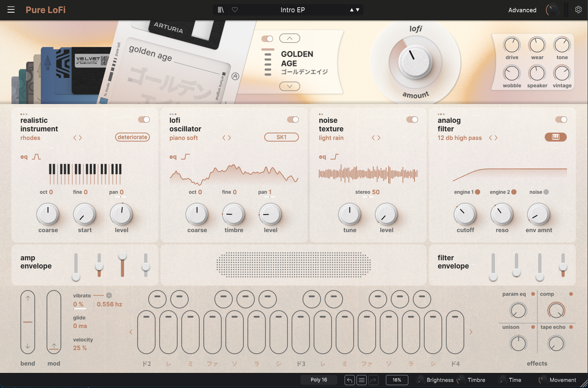Click the deteriorate button
This screenshot has height=388, width=588.
[132, 137]
